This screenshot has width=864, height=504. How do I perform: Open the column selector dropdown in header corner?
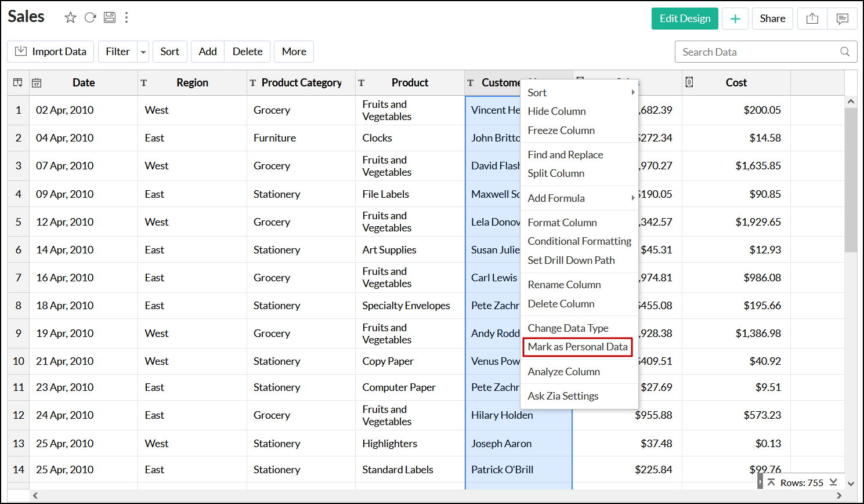[18, 83]
